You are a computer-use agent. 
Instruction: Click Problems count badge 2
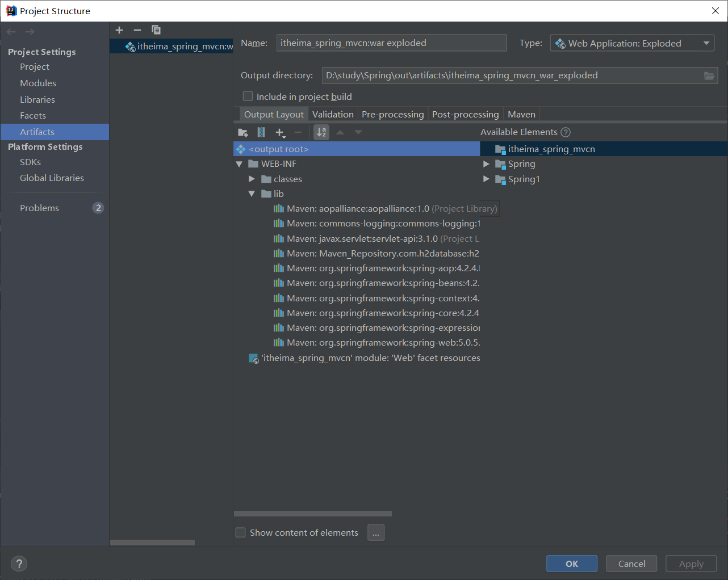coord(98,208)
